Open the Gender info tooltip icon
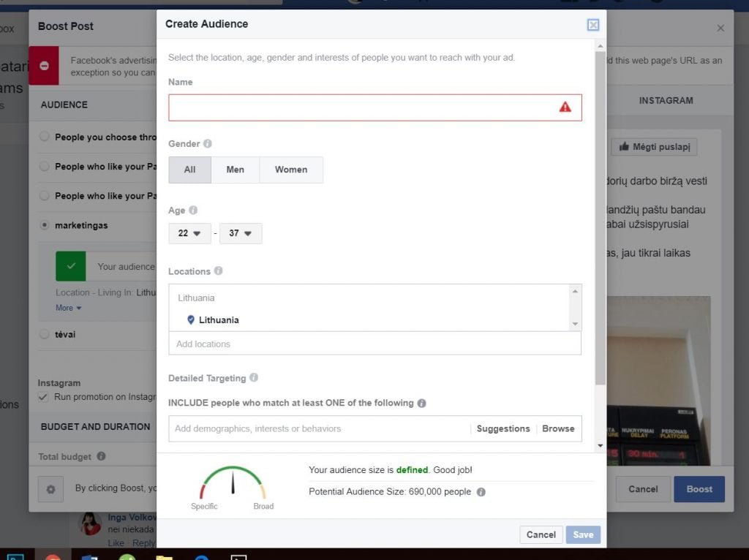This screenshot has width=749, height=560. tap(207, 144)
